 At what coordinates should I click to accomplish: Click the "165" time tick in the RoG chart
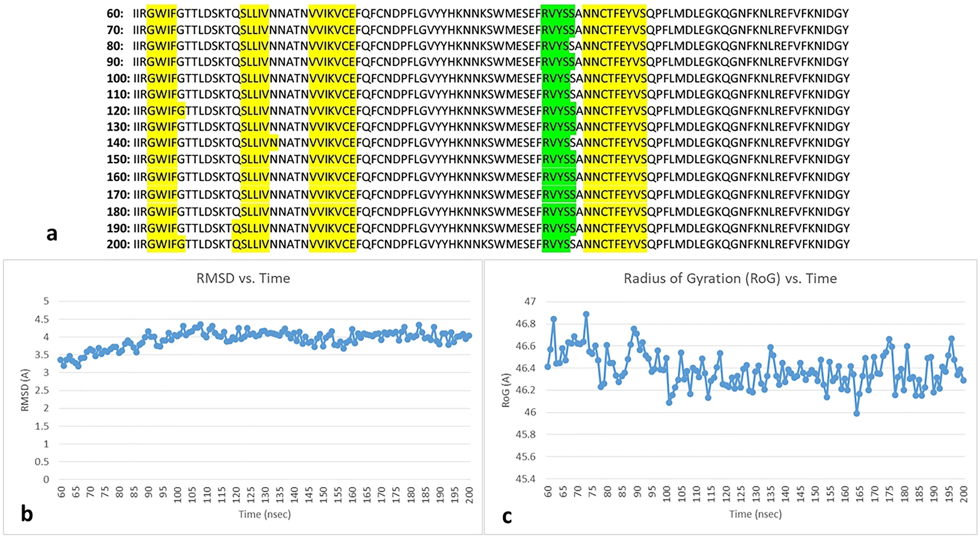(859, 494)
